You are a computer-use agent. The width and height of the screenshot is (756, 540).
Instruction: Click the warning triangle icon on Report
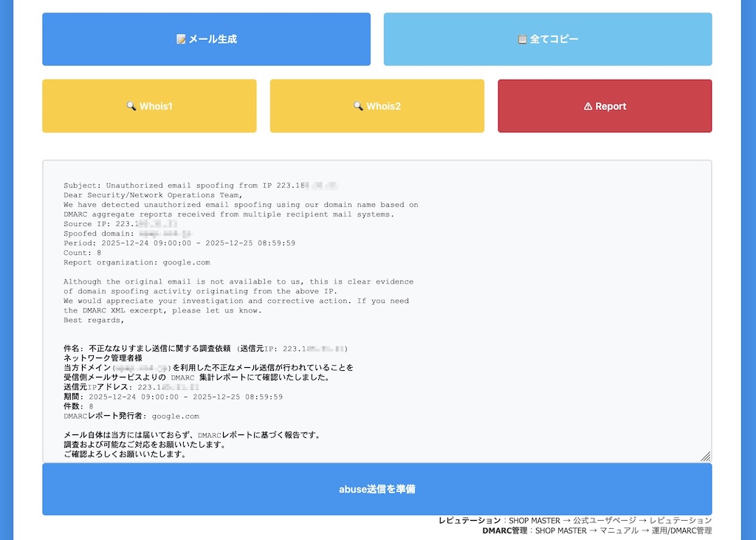588,106
